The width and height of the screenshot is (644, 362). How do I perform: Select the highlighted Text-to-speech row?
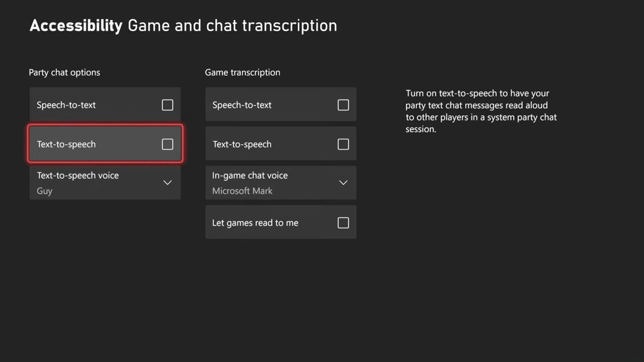pyautogui.click(x=105, y=144)
